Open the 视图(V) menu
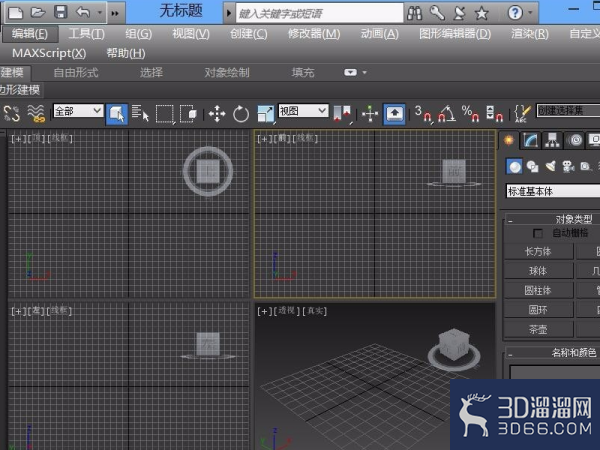 pyautogui.click(x=191, y=34)
